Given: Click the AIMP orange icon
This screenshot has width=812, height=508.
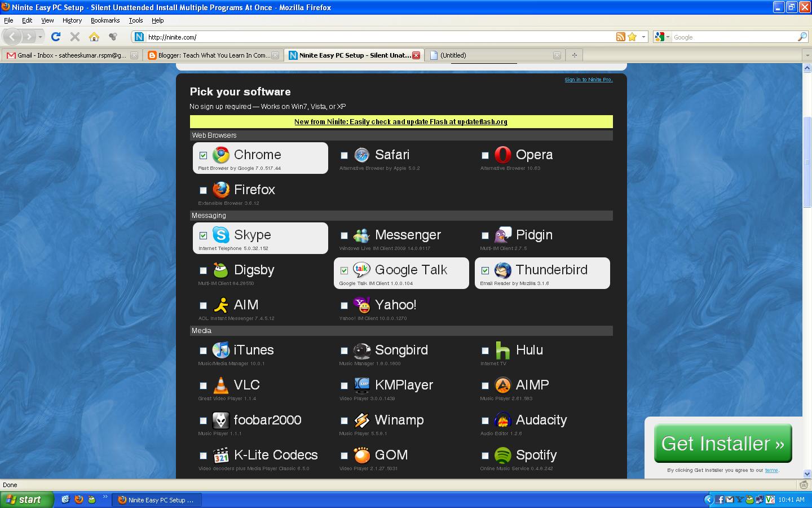Looking at the screenshot, I should pyautogui.click(x=502, y=385).
